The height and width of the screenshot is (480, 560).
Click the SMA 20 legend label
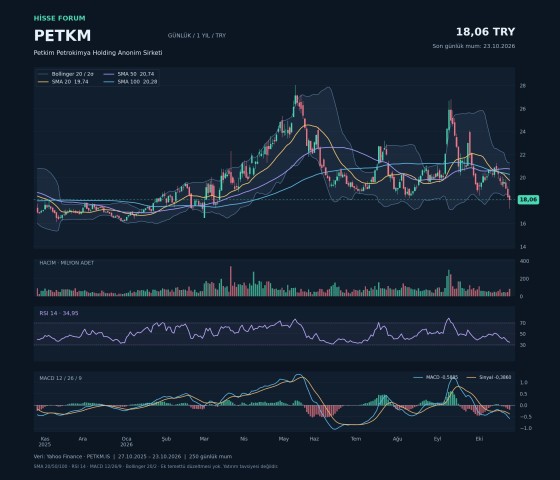tap(70, 82)
